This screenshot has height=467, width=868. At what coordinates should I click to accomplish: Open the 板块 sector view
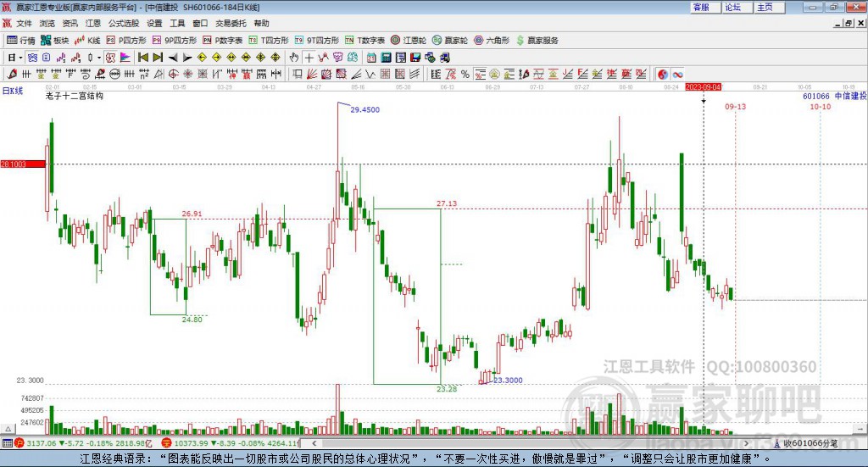55,41
